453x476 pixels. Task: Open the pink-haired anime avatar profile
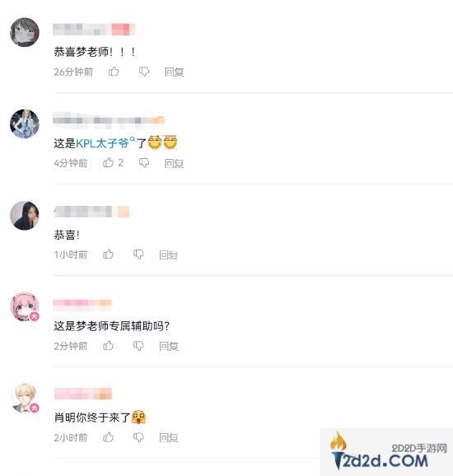(25, 306)
